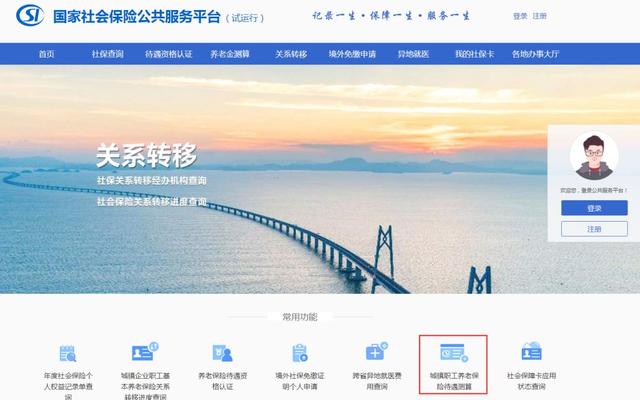The image size is (640, 400).
Task: Open 社会保险关系转移进度查询 banner link
Action: coord(151,201)
